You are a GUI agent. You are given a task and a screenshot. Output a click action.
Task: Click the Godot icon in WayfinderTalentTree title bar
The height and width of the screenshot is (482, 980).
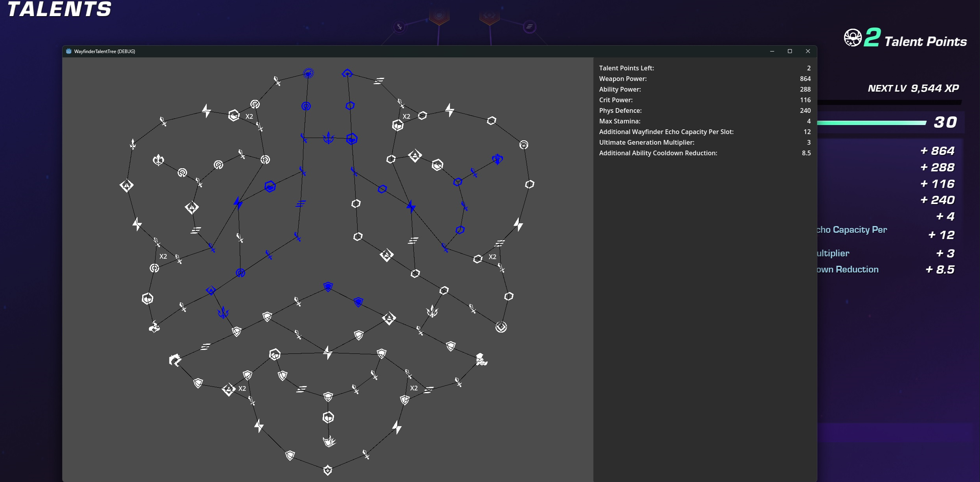(69, 51)
